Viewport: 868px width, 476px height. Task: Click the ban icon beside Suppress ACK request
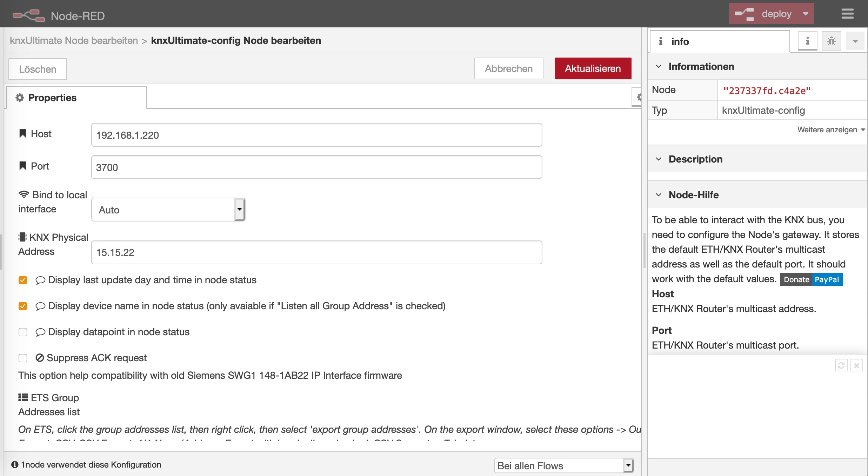40,358
